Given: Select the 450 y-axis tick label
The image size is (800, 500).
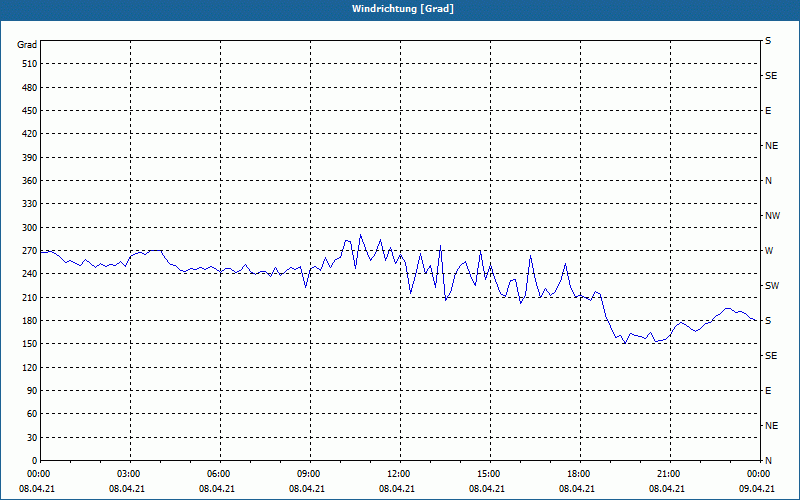Looking at the screenshot, I should click(x=30, y=111).
